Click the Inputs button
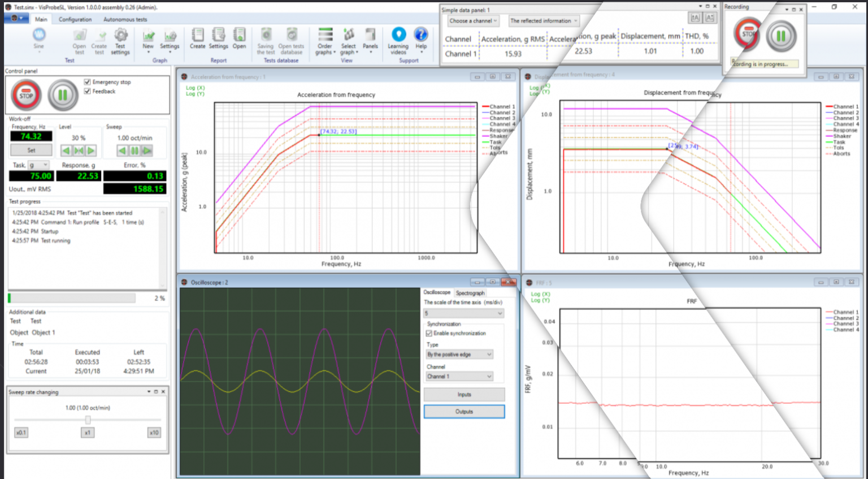This screenshot has width=868, height=479. tap(464, 395)
